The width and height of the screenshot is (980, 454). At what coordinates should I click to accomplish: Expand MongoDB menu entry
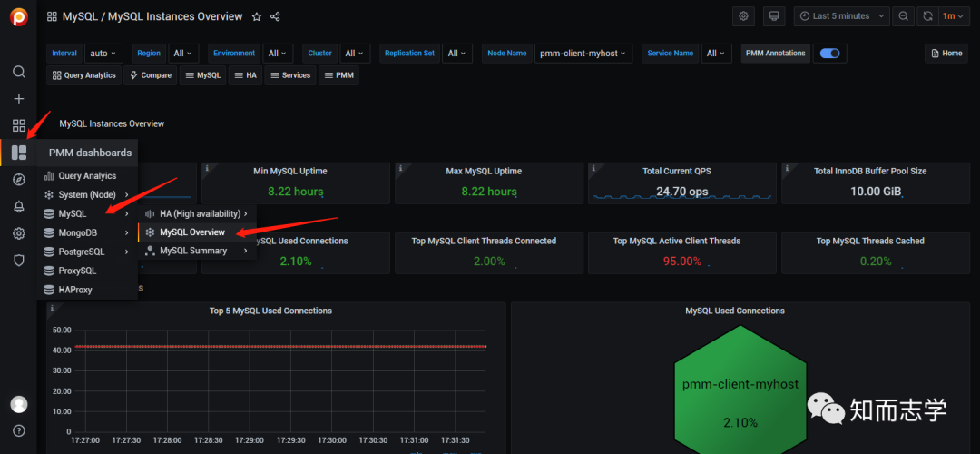[87, 232]
